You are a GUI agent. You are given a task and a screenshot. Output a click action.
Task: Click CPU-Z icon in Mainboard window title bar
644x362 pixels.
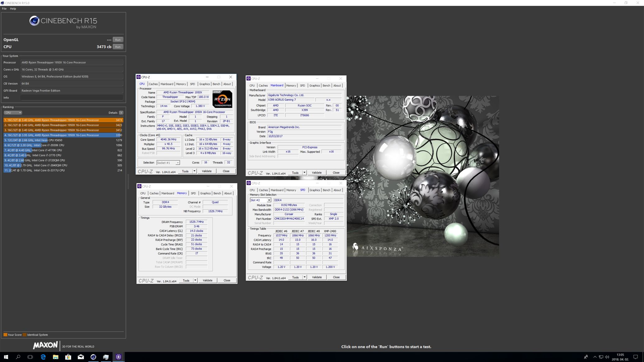(x=248, y=79)
